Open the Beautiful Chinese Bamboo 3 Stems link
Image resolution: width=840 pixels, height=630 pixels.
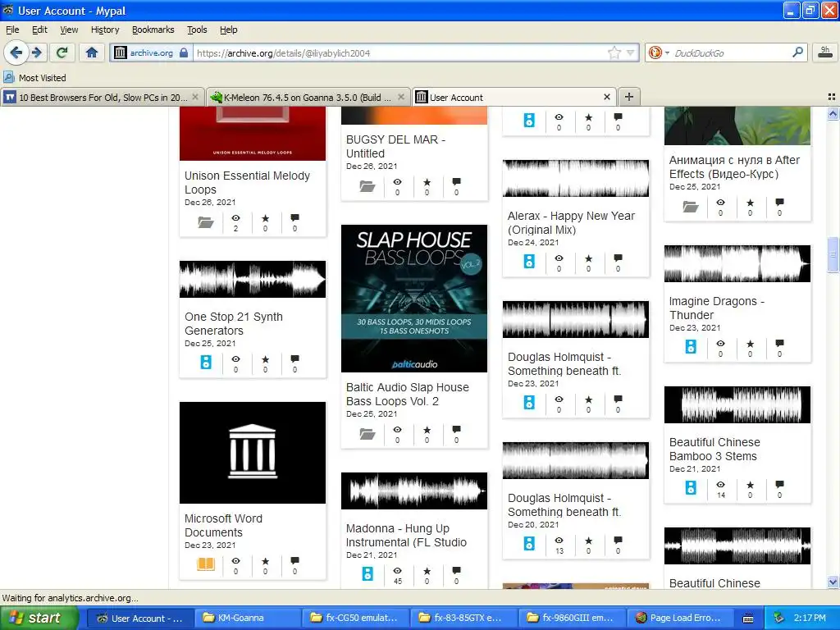click(x=714, y=449)
